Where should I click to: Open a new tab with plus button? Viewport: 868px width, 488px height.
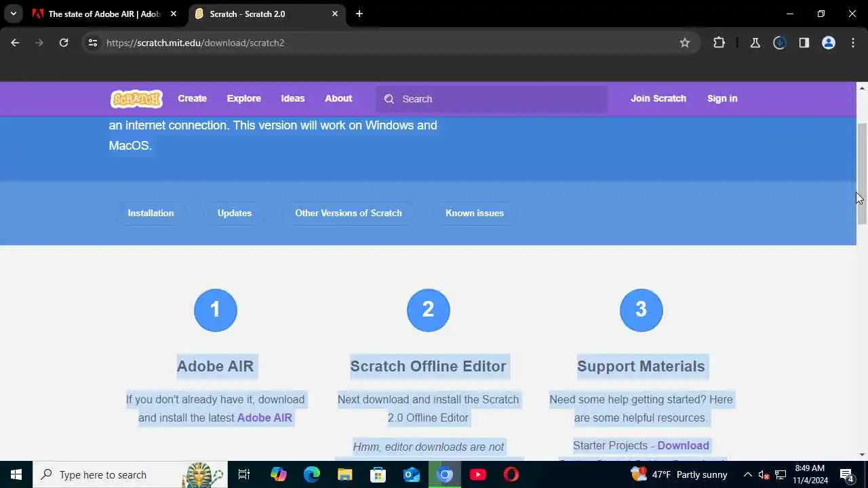[359, 14]
